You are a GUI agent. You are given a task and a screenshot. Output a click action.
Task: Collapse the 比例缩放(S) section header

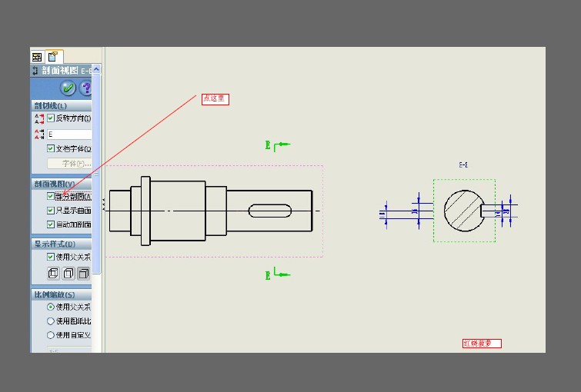(x=62, y=294)
